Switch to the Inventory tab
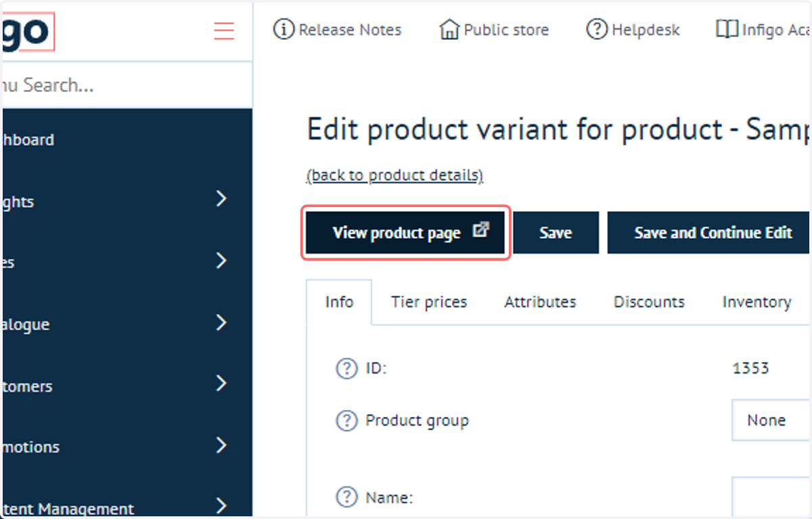Screen dimensions: 812x519 tap(757, 302)
